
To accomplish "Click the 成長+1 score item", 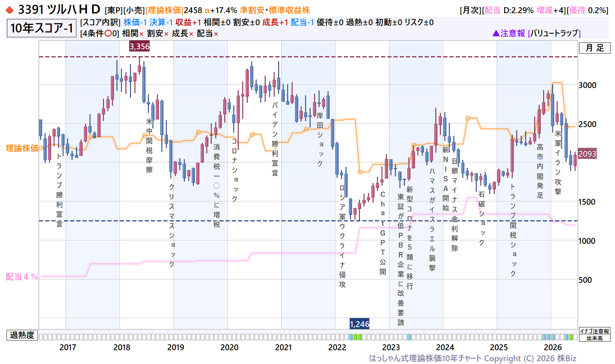I will (275, 22).
